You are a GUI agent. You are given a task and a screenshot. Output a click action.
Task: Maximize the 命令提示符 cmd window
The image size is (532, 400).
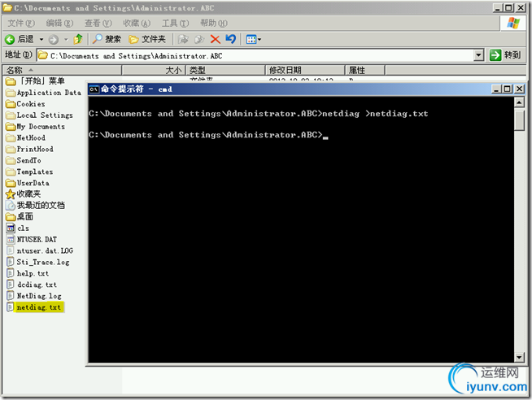coord(508,89)
